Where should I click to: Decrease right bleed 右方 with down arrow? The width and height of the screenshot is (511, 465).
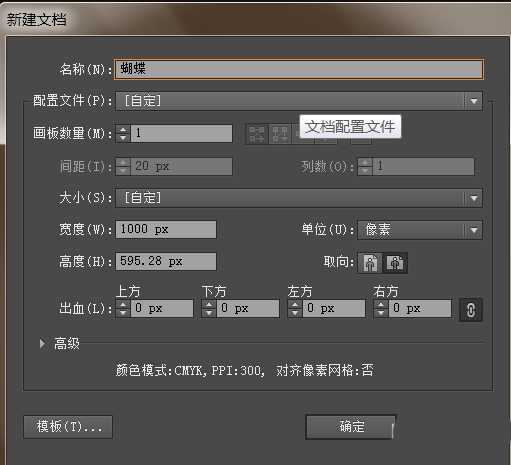381,312
